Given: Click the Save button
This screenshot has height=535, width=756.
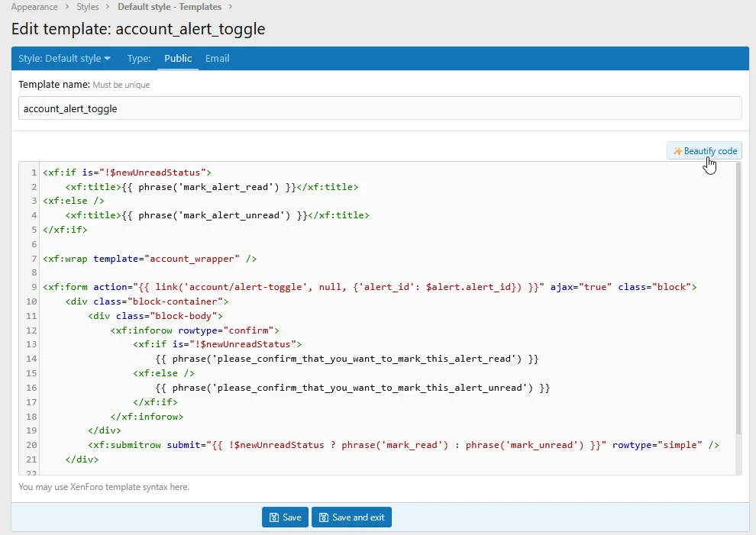Looking at the screenshot, I should point(285,517).
